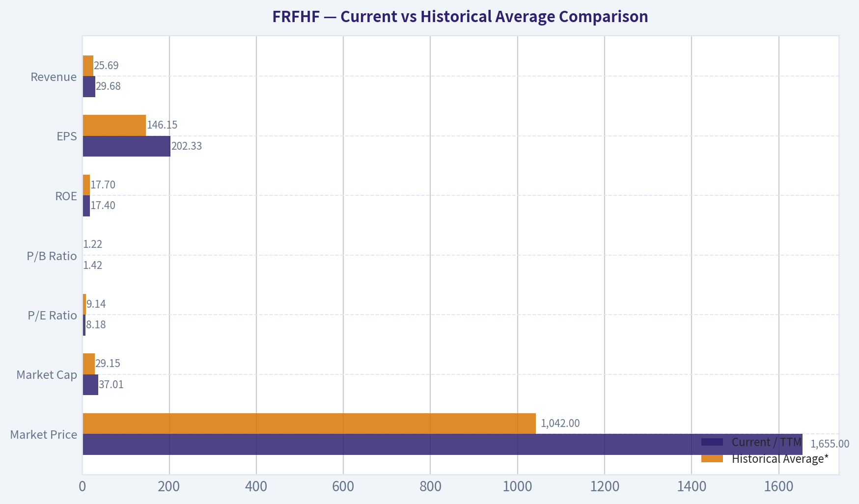Click the P/E Ratio axis label

tap(53, 316)
